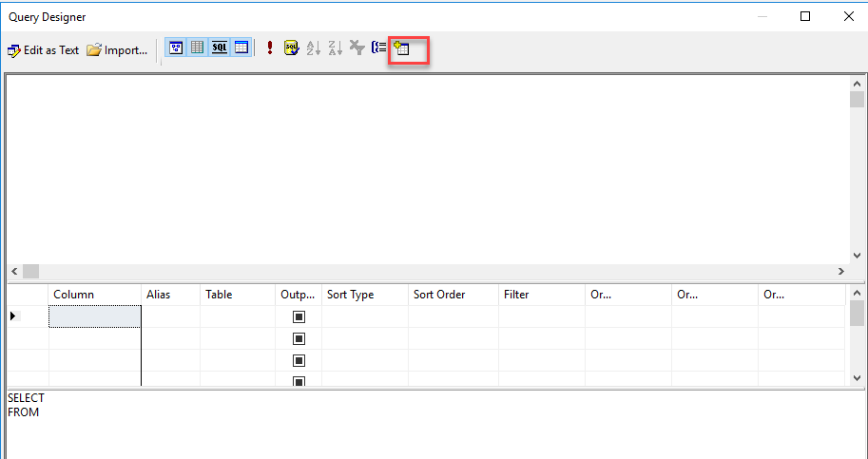This screenshot has width=868, height=459.
Task: Click the grid pane scroll up arrow
Action: click(857, 293)
